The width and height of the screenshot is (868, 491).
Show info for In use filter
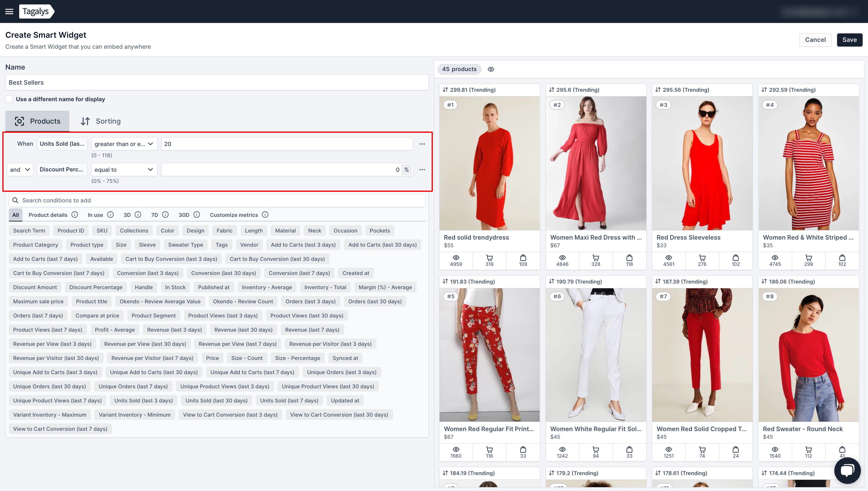110,215
